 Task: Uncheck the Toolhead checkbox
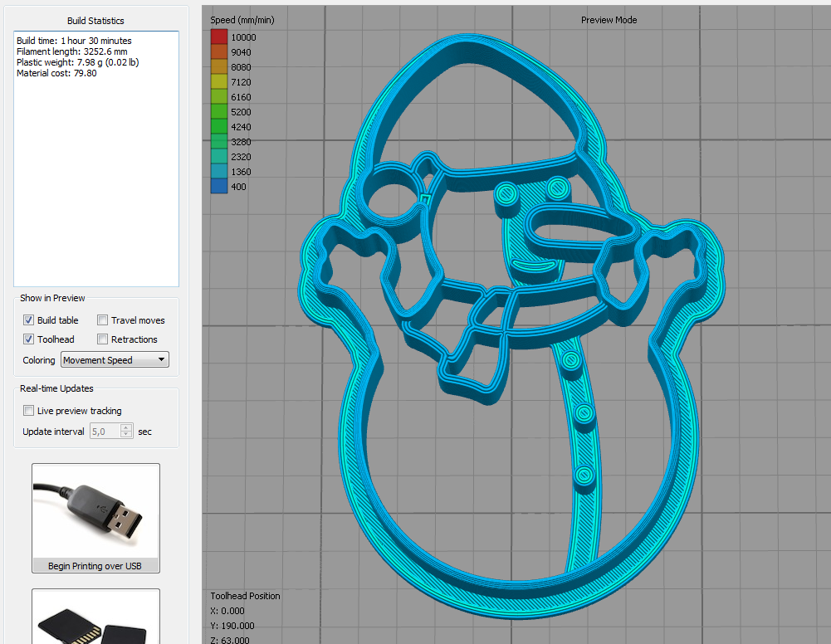28,339
